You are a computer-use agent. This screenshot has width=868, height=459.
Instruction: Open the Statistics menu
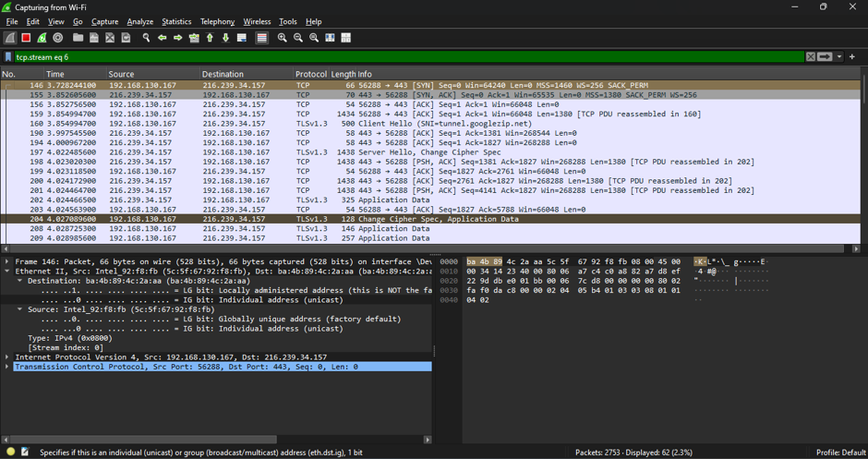click(x=176, y=21)
